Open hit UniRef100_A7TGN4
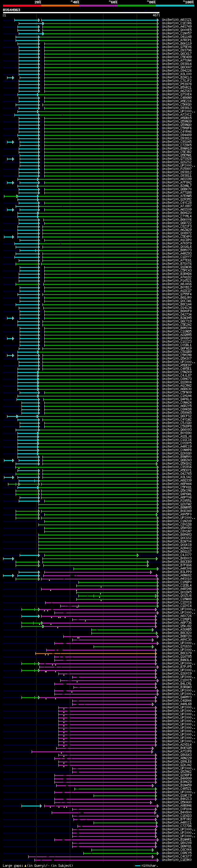 point(177,61)
